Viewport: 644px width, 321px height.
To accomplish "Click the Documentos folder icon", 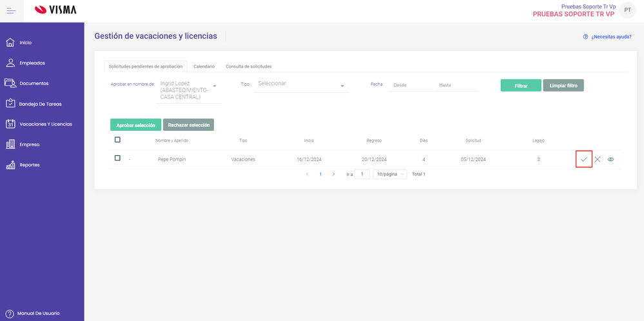I will [x=10, y=83].
